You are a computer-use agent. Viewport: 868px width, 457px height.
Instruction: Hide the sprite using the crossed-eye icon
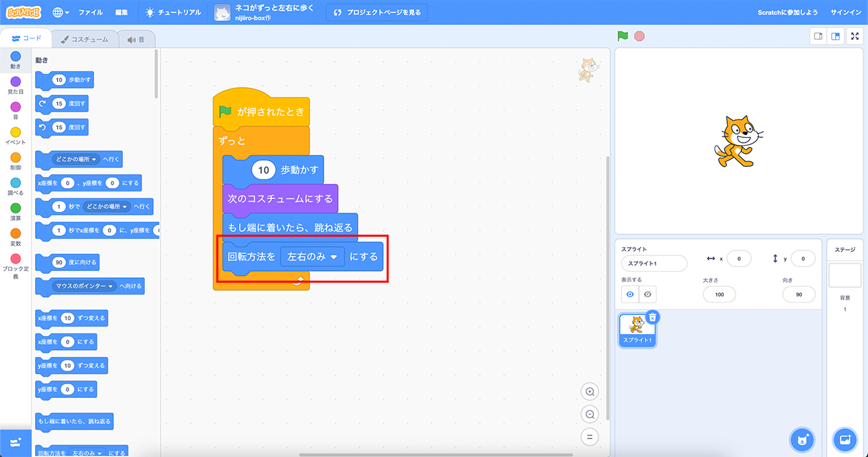click(647, 294)
